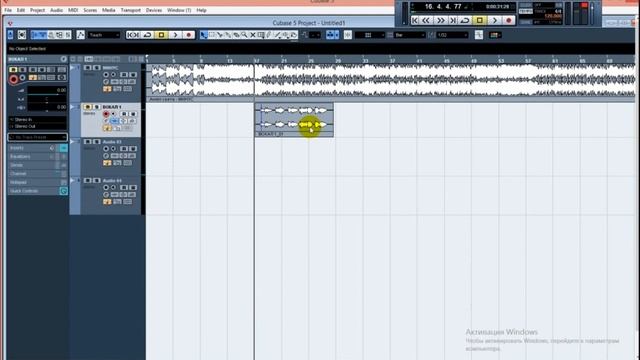Viewport: 640px width, 360px height.
Task: Select the Draw pencil tool
Action: coord(269,35)
